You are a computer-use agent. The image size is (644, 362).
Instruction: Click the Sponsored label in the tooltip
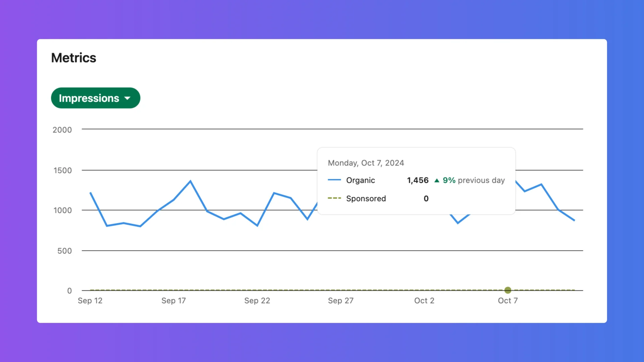[x=366, y=198]
